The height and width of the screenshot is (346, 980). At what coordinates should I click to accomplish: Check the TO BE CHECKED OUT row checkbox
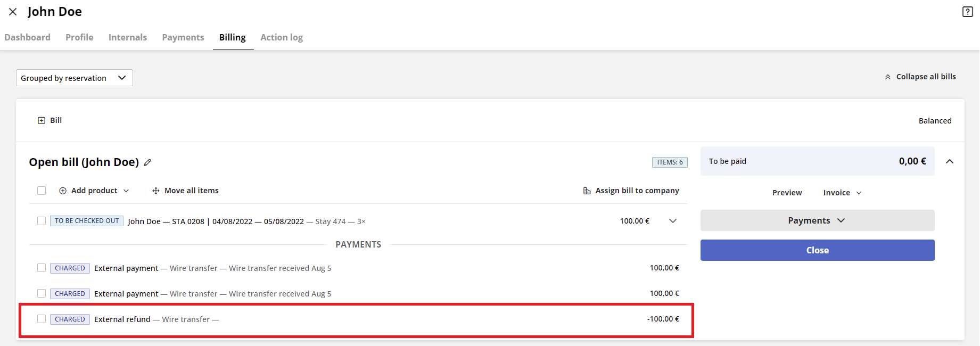tap(42, 221)
